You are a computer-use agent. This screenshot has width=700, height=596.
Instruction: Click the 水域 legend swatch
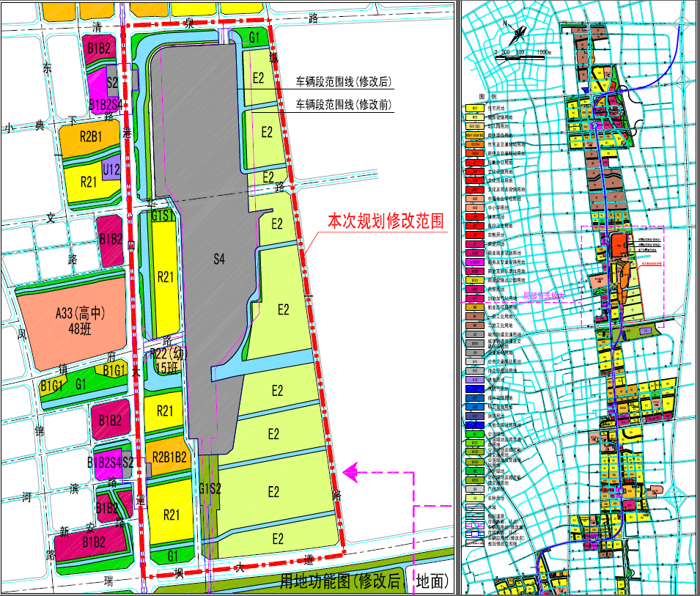tap(475, 506)
